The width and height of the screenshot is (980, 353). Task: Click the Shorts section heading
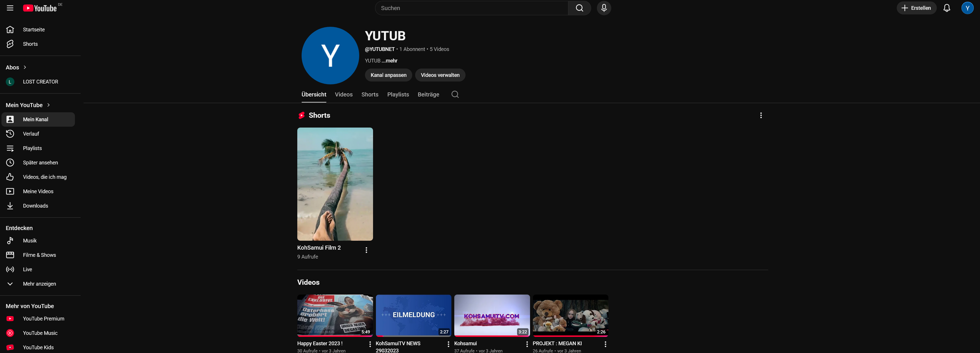[x=319, y=115]
